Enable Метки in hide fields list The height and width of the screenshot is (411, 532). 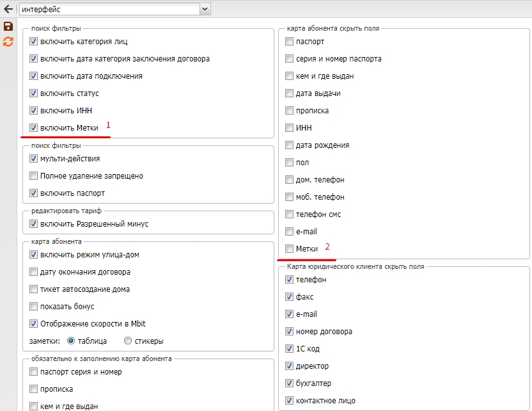click(x=290, y=248)
